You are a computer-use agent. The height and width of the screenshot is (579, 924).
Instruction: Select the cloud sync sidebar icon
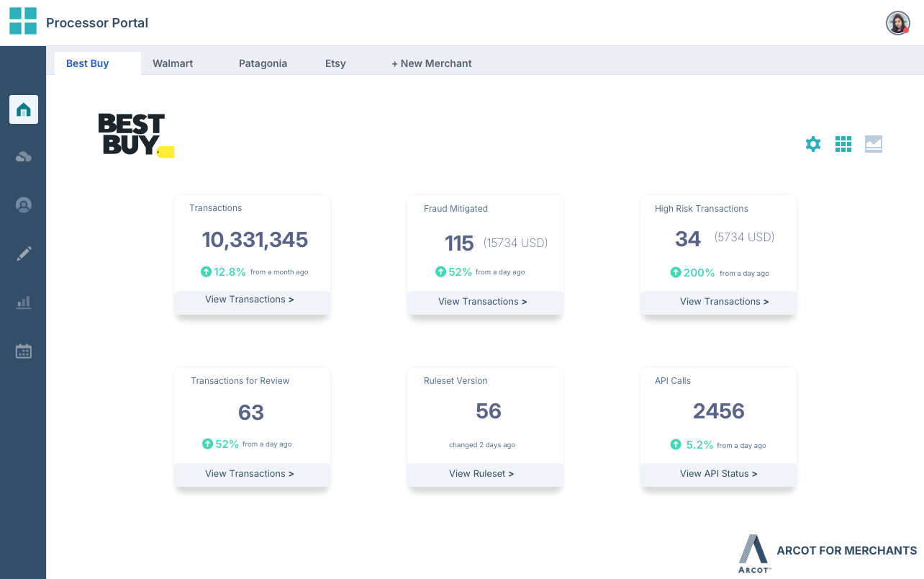pos(24,157)
